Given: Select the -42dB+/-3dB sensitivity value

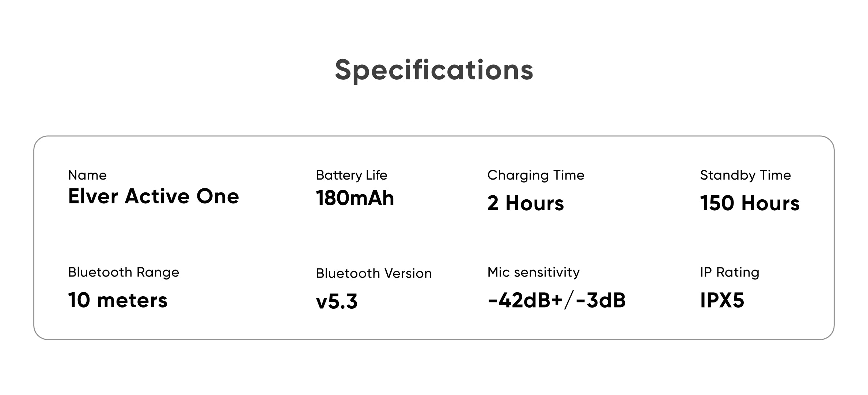Looking at the screenshot, I should (x=556, y=301).
